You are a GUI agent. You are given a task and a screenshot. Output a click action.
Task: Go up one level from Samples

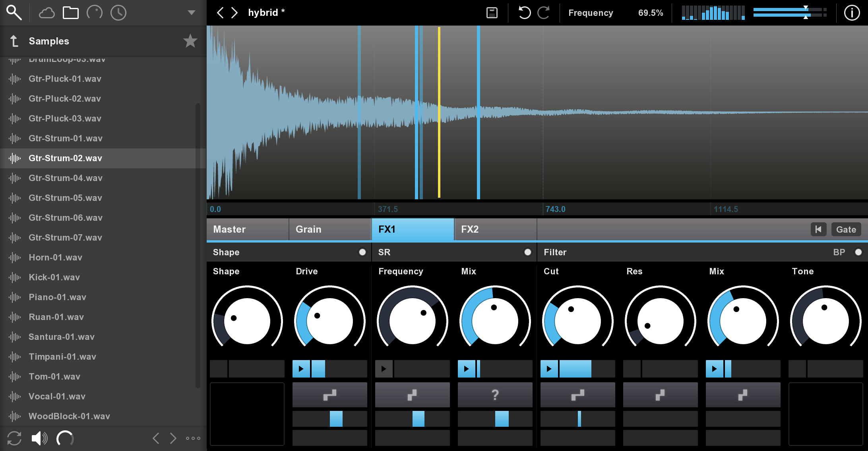[14, 41]
